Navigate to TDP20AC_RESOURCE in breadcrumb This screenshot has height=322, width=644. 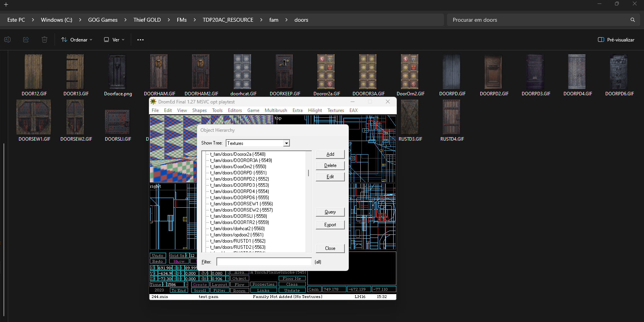pos(228,20)
